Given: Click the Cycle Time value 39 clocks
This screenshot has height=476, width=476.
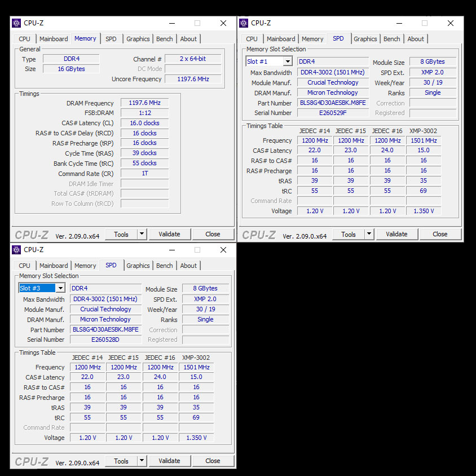Looking at the screenshot, I should pos(145,153).
